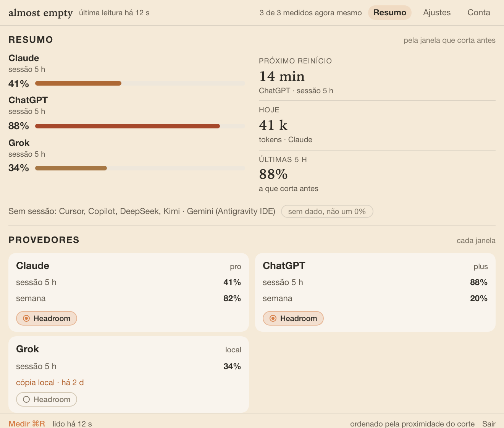Click Claude card's semana 82% value
The width and height of the screenshot is (504, 428).
pos(232,298)
